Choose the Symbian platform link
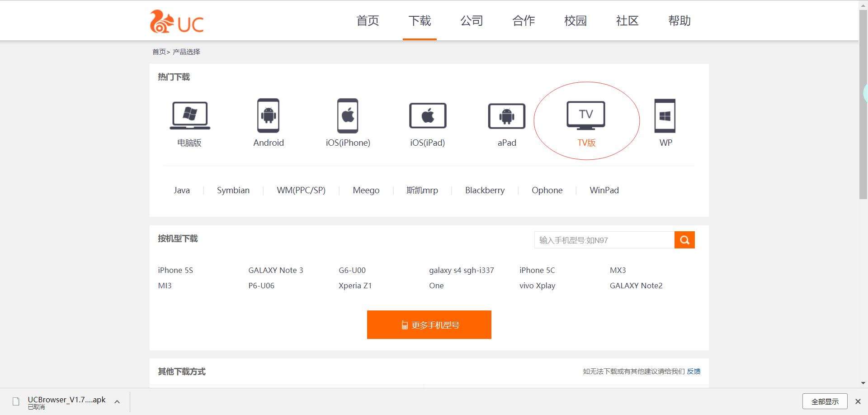868x415 pixels. pos(233,191)
